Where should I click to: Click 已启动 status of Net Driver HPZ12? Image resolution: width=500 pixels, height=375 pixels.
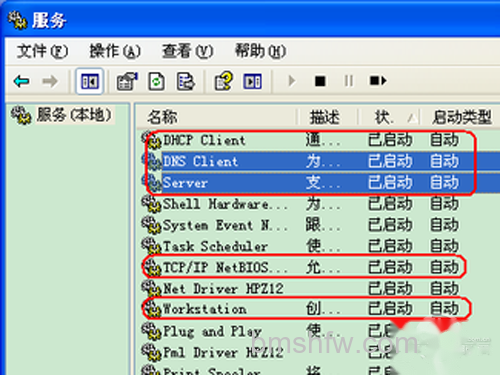[390, 288]
